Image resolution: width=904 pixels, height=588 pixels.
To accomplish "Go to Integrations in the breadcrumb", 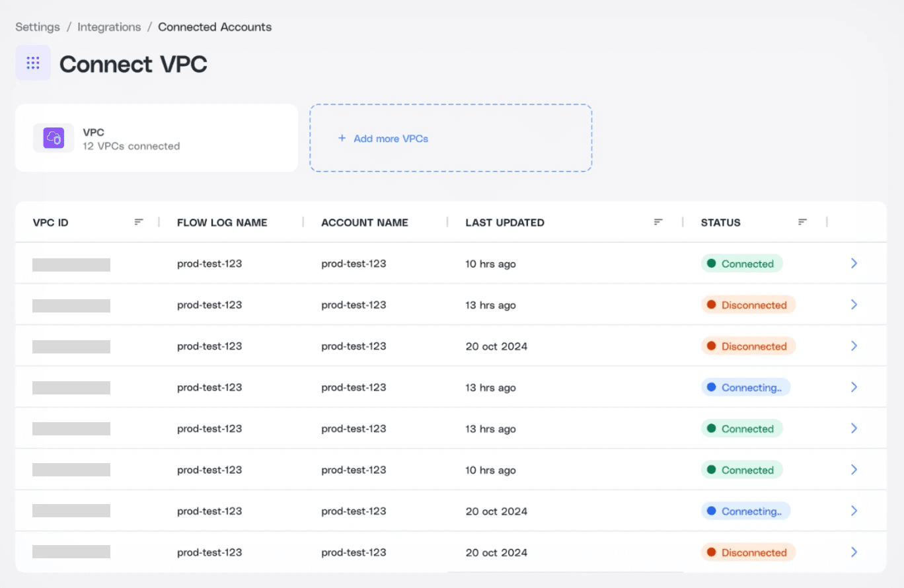I will coord(109,27).
